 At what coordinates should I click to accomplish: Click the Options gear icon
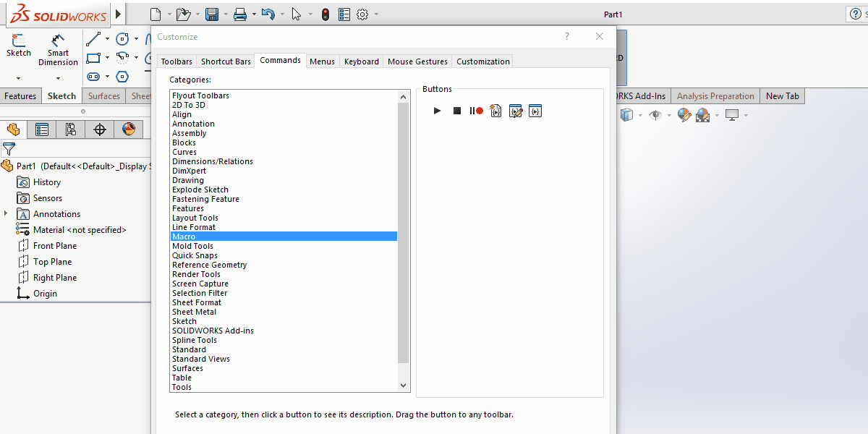[x=362, y=14]
